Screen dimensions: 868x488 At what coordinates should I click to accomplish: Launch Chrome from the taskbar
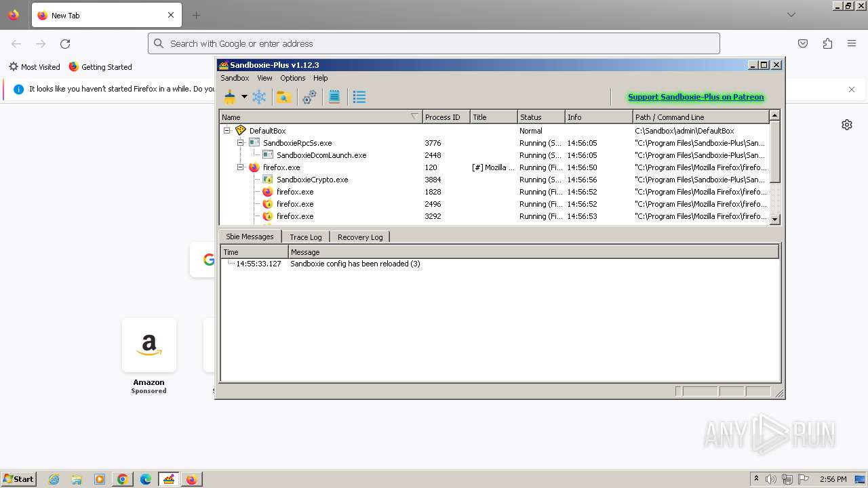tap(122, 479)
